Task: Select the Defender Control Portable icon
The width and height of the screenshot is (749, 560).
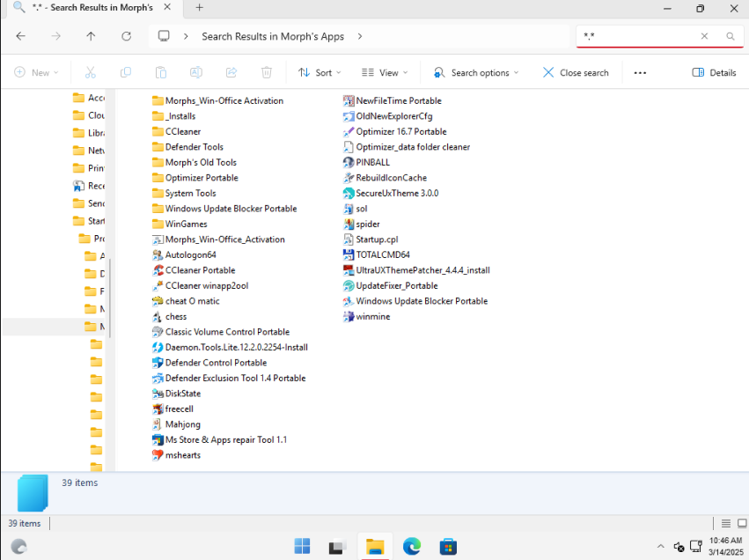Action: (158, 363)
